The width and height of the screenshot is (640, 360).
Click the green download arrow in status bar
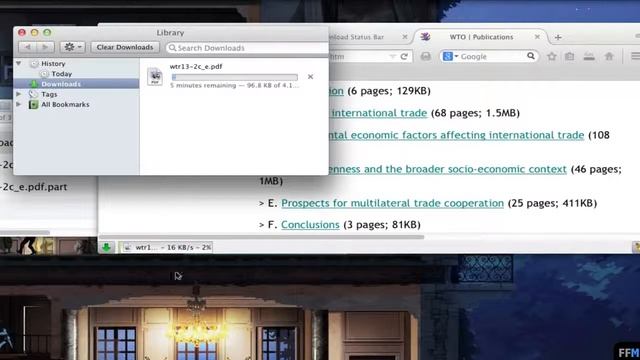pyautogui.click(x=107, y=247)
